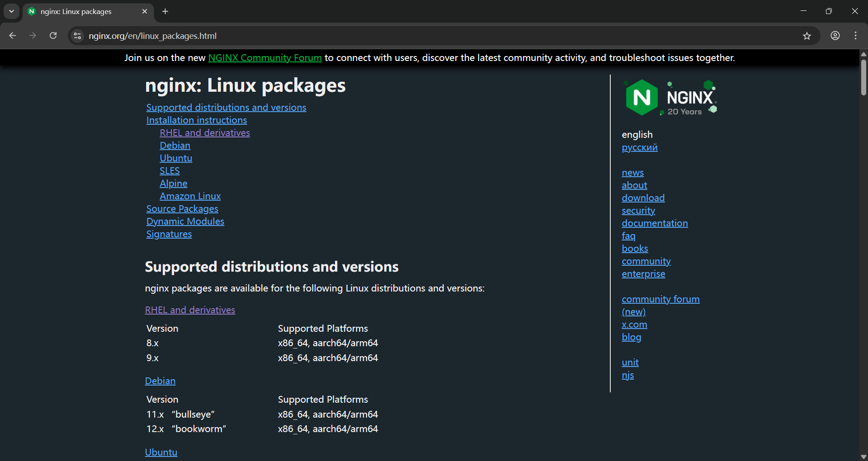868x461 pixels.
Task: Click the scrollbar up arrow
Action: pyautogui.click(x=863, y=54)
